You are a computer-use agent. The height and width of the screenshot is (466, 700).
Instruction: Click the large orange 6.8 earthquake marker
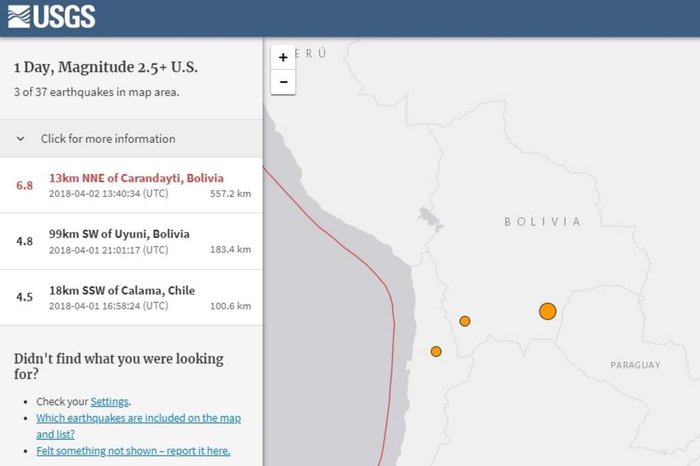point(547,311)
